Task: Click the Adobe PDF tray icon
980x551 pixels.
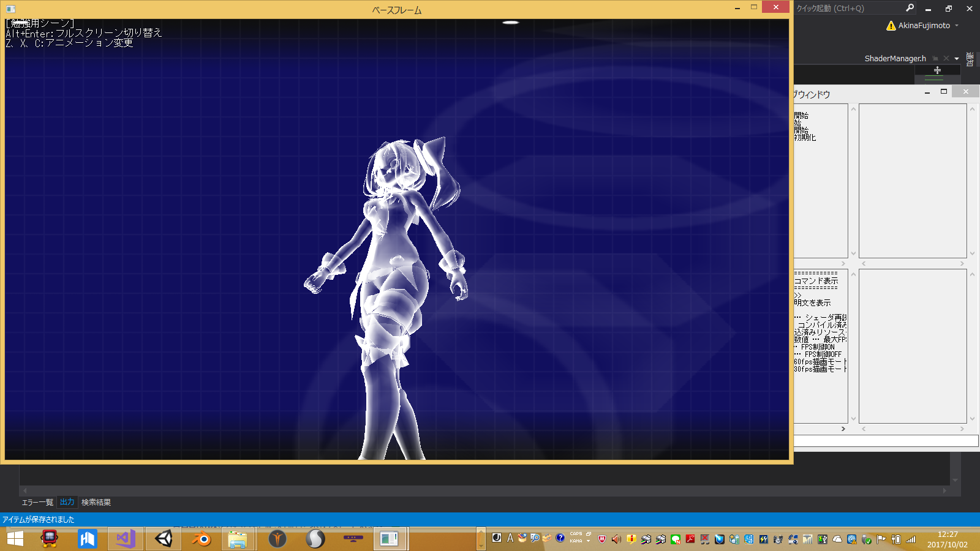Action: click(690, 539)
